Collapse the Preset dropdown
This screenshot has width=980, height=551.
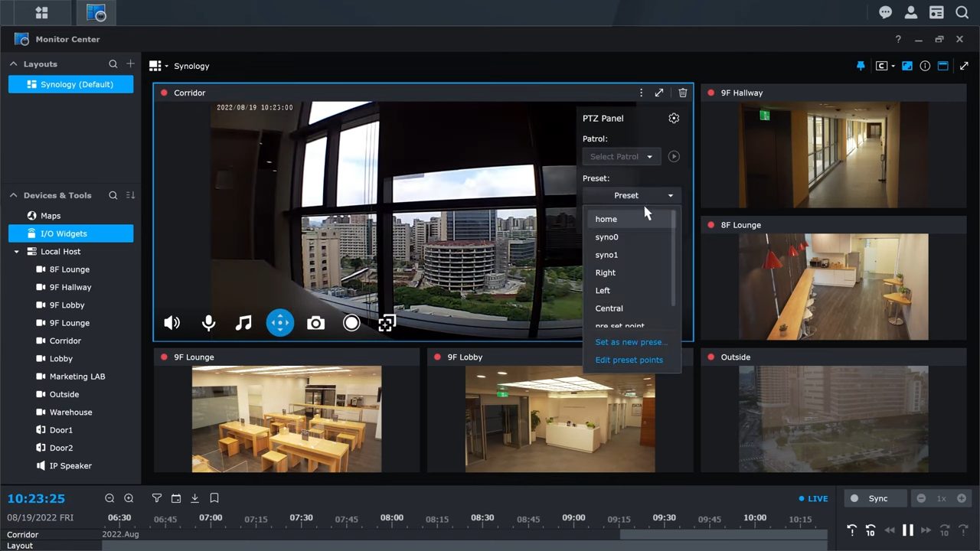(x=632, y=195)
